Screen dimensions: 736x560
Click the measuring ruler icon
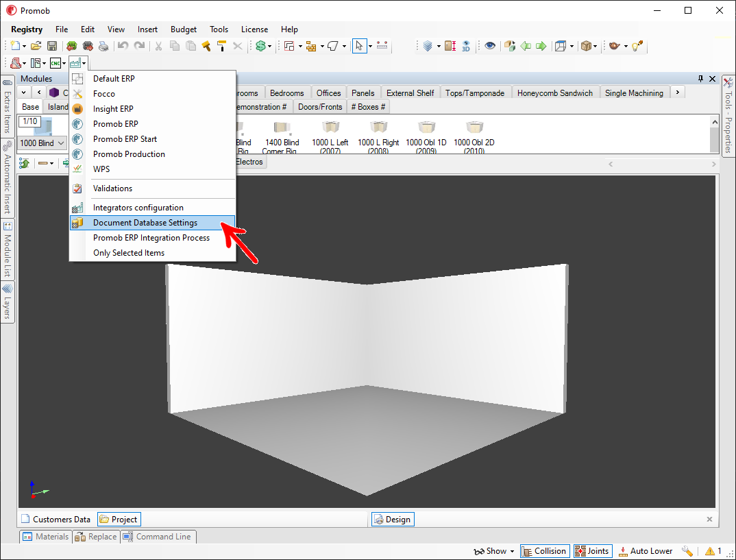point(382,45)
